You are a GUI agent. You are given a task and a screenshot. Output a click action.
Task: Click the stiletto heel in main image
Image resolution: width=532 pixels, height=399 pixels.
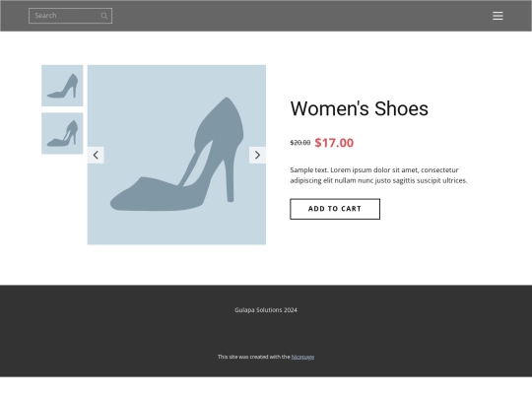tap(230, 180)
